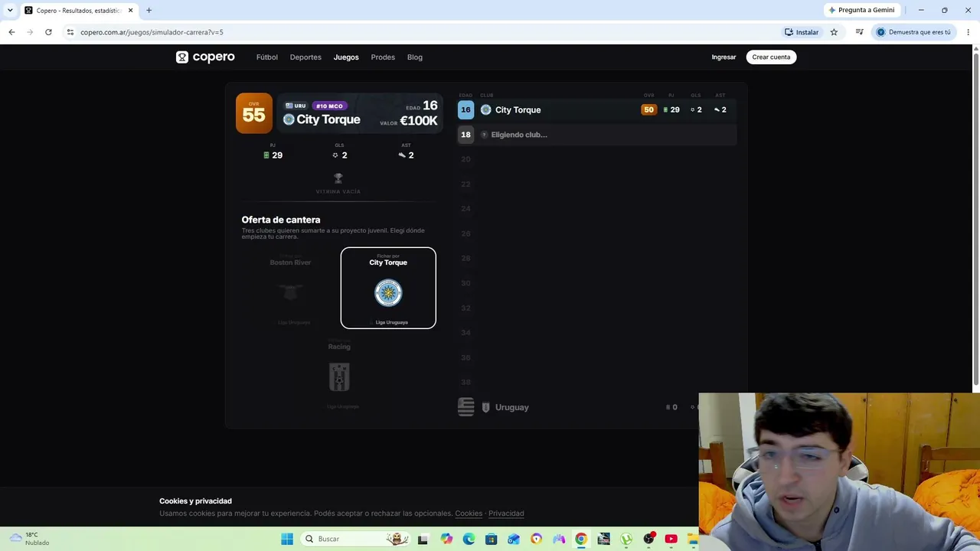Image resolution: width=980 pixels, height=551 pixels.
Task: Click the taskbar Buscar search box
Action: click(355, 539)
